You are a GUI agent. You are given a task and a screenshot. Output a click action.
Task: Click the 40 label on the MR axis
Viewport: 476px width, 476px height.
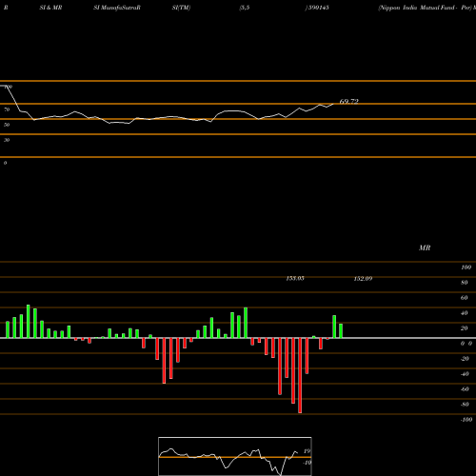pyautogui.click(x=465, y=313)
